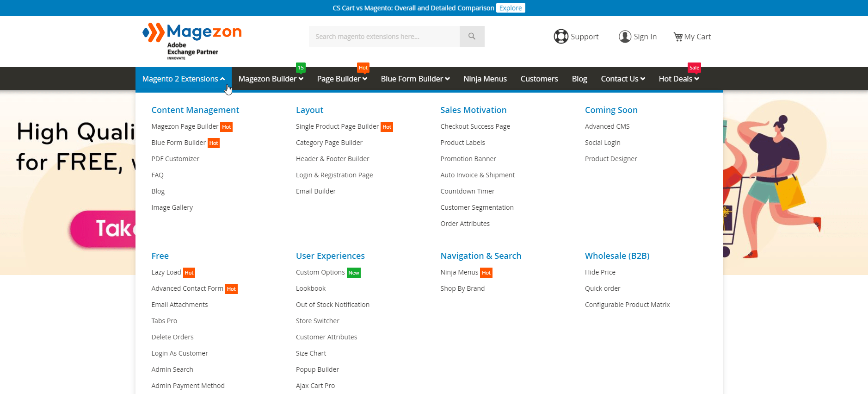Open the Layout category heading
868x394 pixels.
click(x=309, y=110)
